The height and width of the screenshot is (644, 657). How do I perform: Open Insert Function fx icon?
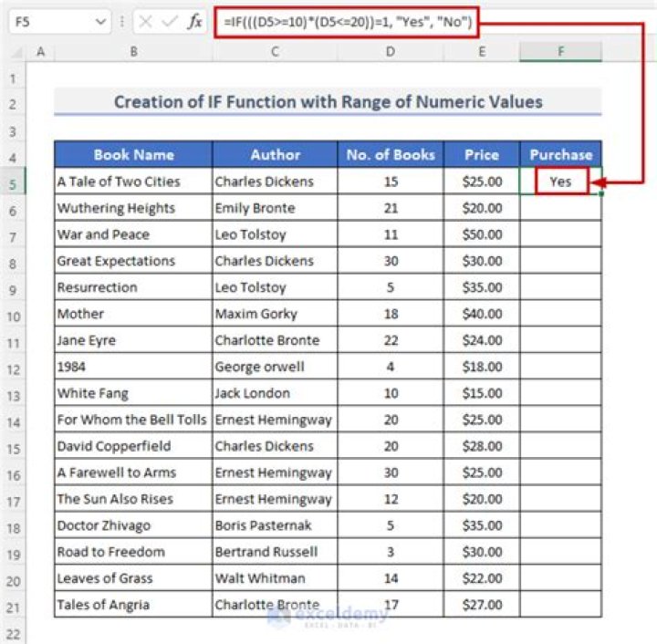coord(194,21)
